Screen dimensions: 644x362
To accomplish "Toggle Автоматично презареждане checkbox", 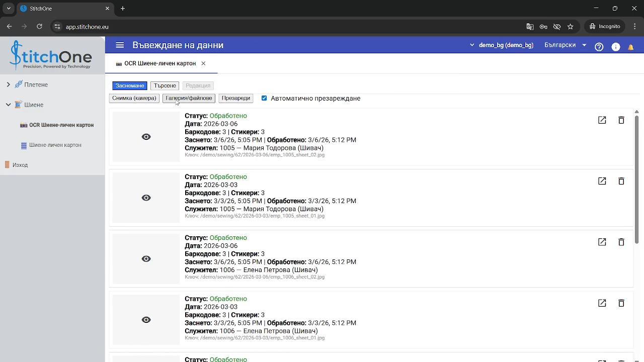I will 264,98.
